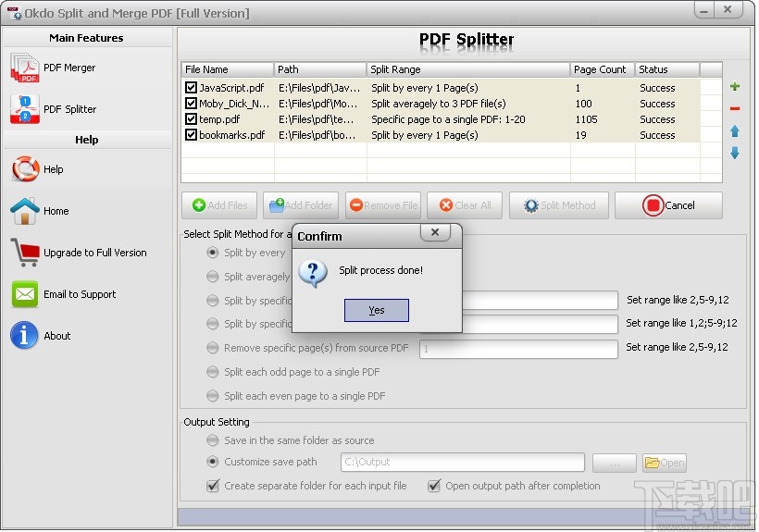This screenshot has height=532, width=759.
Task: Select Remove specific page(s) from source PDF
Action: [x=213, y=348]
